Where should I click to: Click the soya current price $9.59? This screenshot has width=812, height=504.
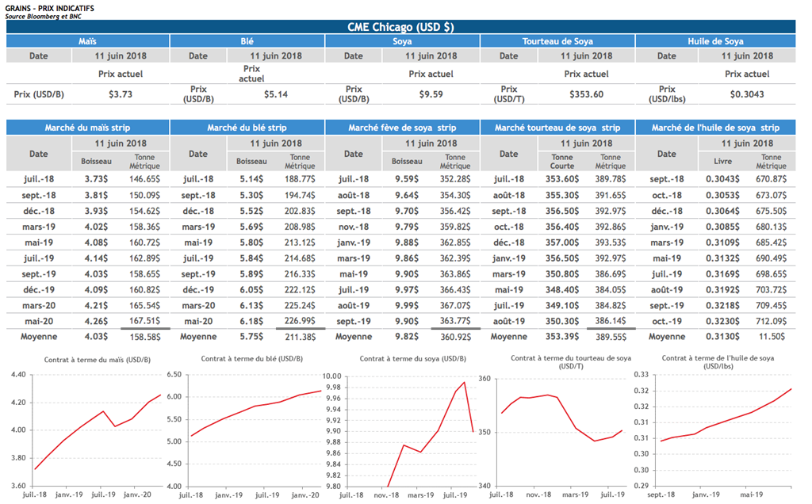click(431, 94)
